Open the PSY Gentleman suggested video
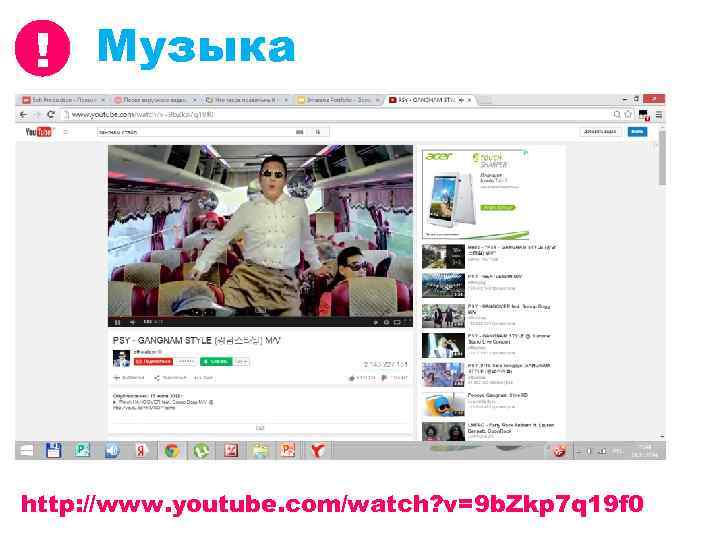This screenshot has height=540, width=720. coord(489,285)
